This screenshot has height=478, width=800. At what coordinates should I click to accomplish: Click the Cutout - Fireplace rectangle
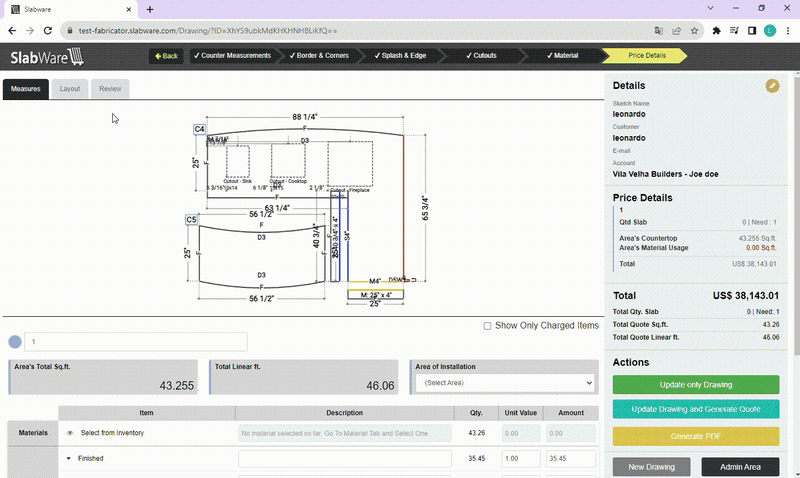(350, 164)
